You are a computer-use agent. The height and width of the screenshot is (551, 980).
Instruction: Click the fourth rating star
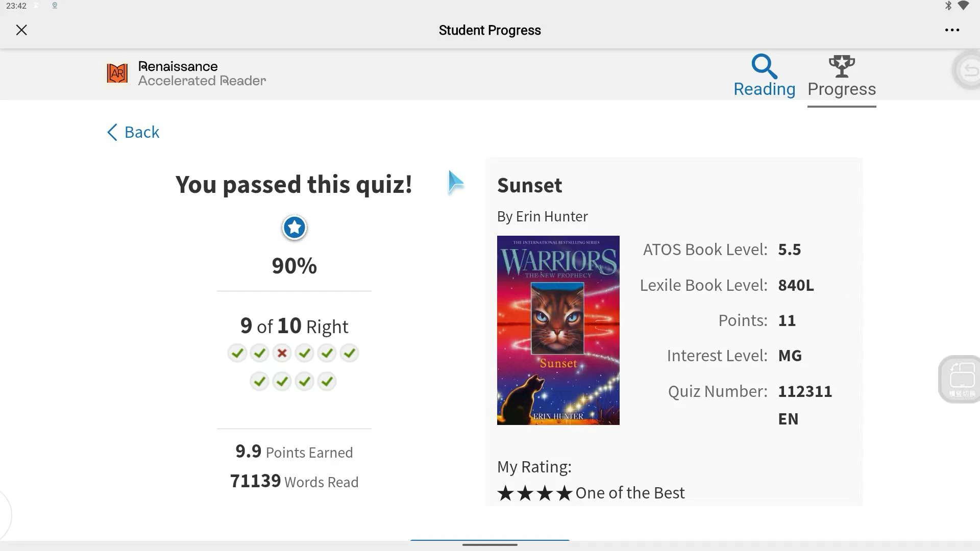pos(564,493)
